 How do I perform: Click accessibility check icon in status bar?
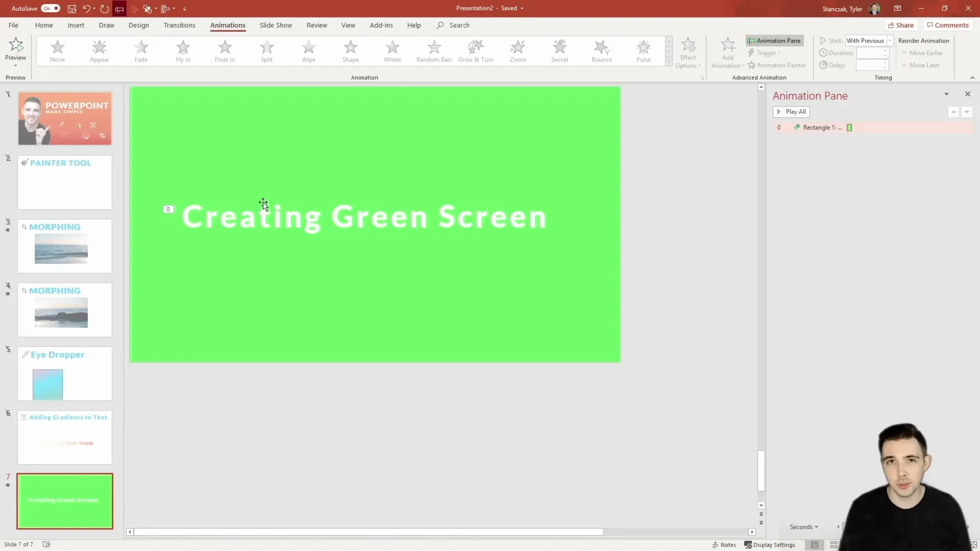click(x=46, y=545)
